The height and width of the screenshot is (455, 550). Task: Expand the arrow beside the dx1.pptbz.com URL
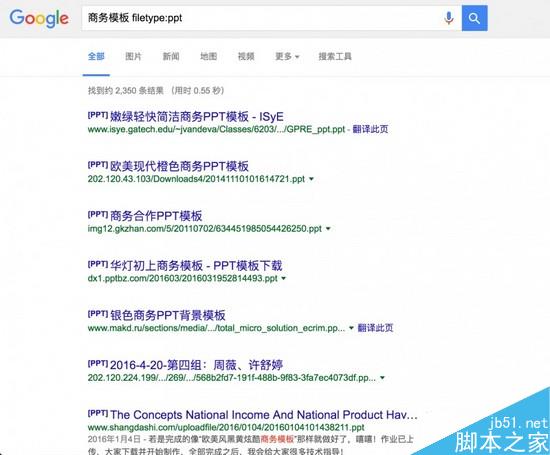tap(283, 279)
